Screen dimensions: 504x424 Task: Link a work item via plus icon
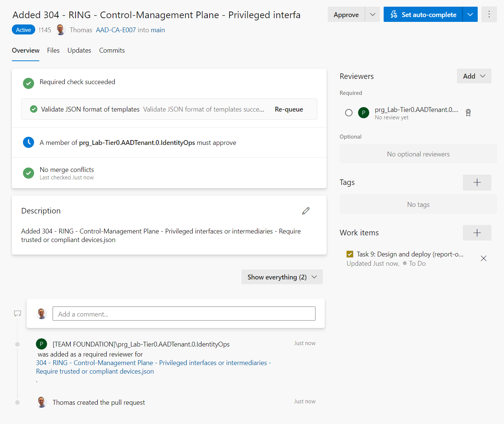coord(477,233)
